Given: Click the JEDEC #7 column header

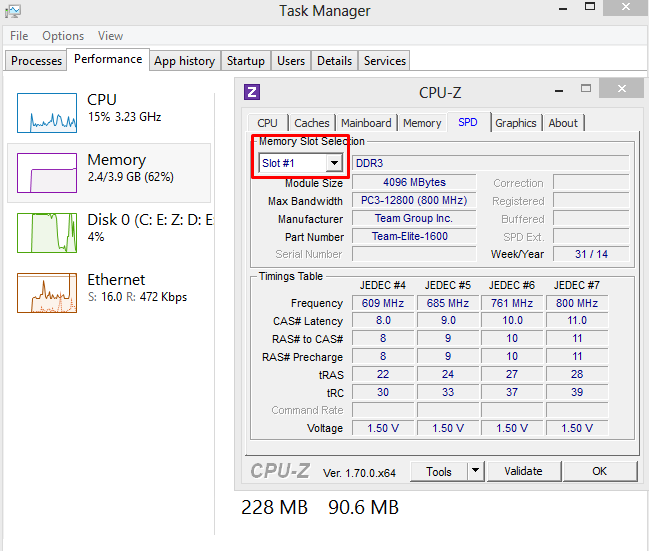Looking at the screenshot, I should pos(577,285).
